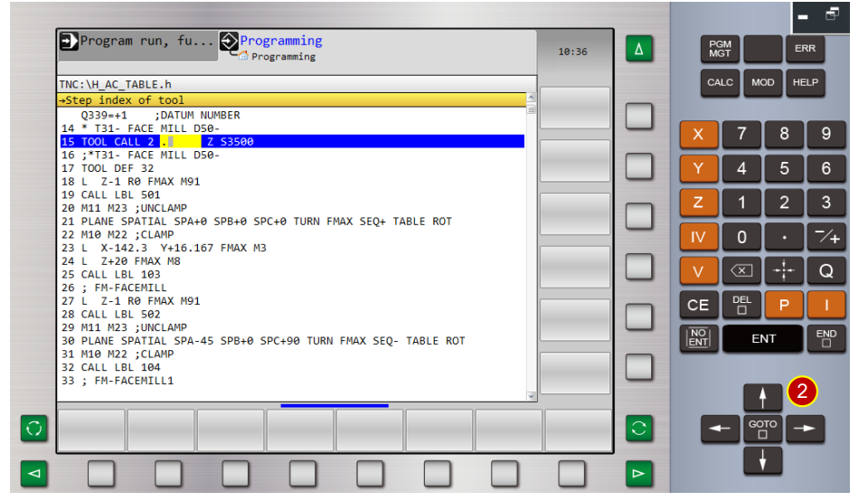Click the END block key
This screenshot has width=868, height=501.
pos(826,338)
